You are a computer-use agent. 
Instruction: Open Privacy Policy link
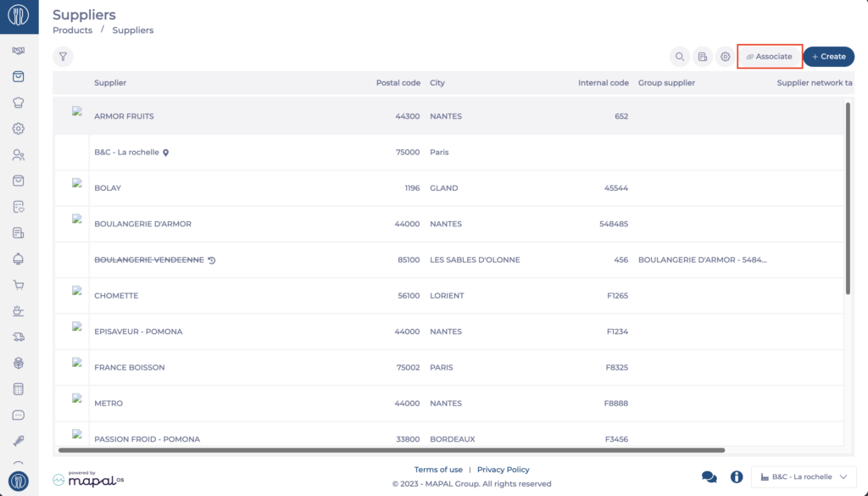[504, 470]
